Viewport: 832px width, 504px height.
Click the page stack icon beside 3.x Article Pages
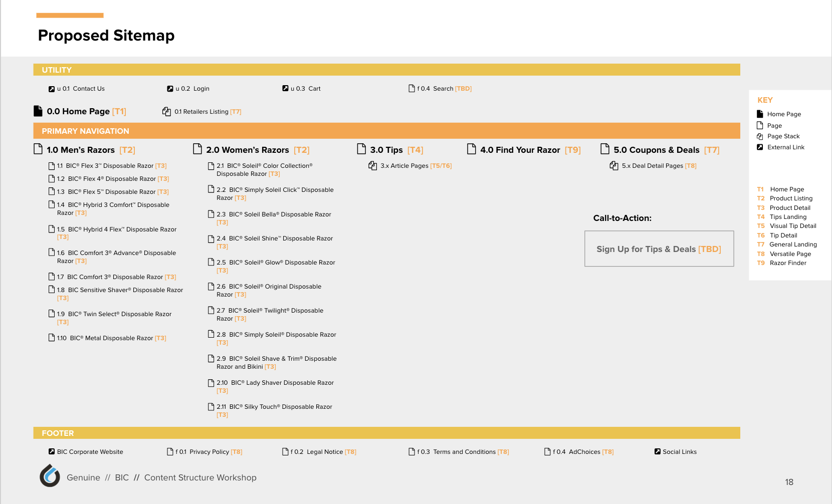coord(372,165)
